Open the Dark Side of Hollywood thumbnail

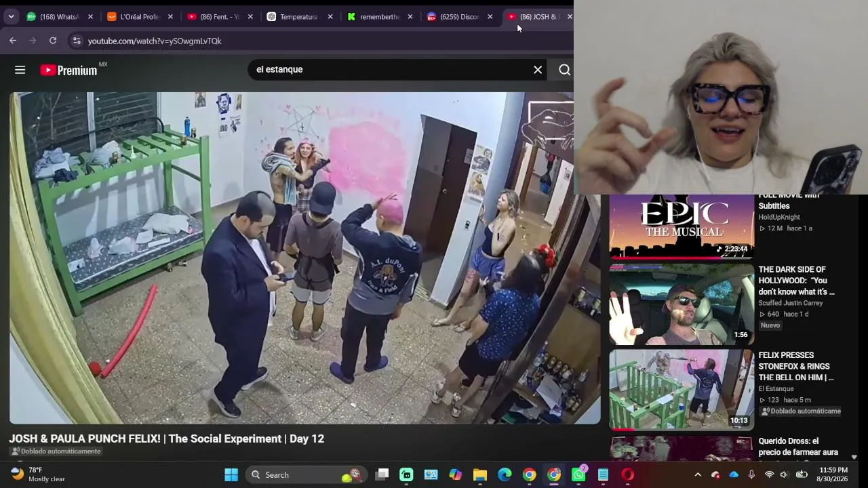pos(681,304)
